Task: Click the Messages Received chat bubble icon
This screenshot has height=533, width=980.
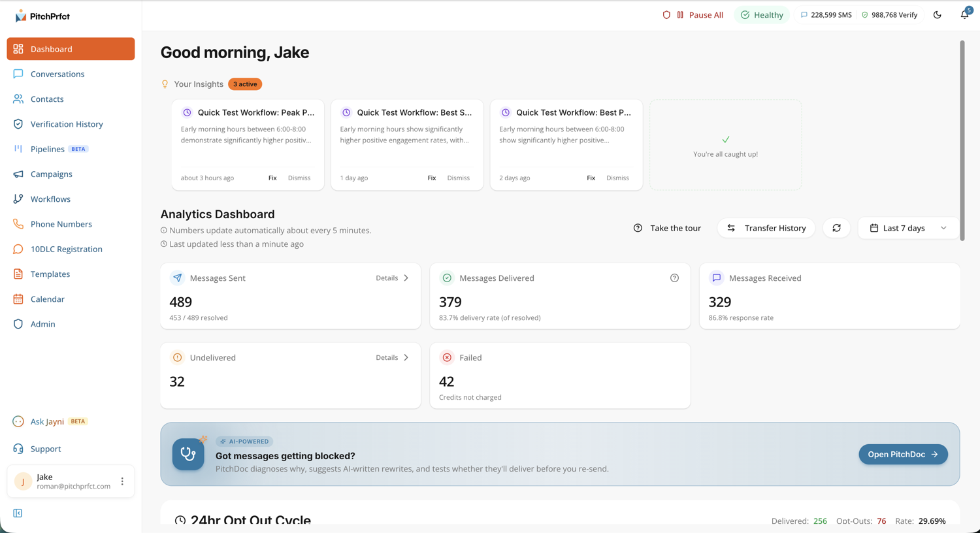Action: click(717, 278)
